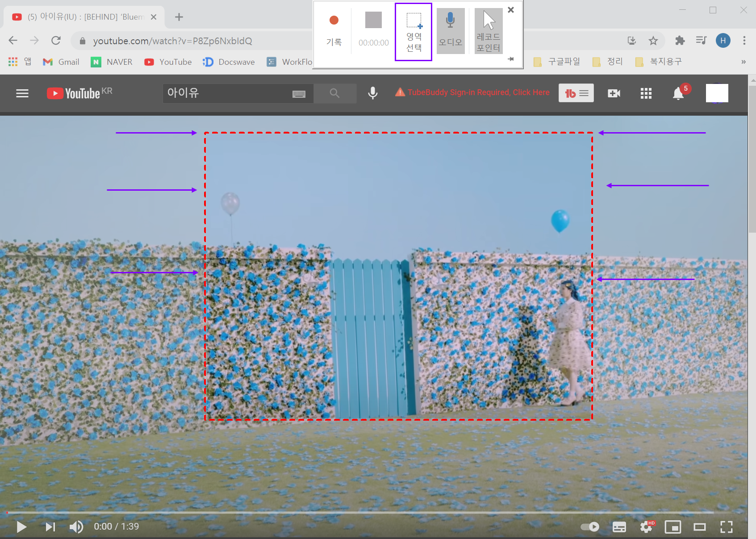This screenshot has height=539, width=756.
Task: Open the 앱 apps bookmark shortcut
Action: pos(20,62)
